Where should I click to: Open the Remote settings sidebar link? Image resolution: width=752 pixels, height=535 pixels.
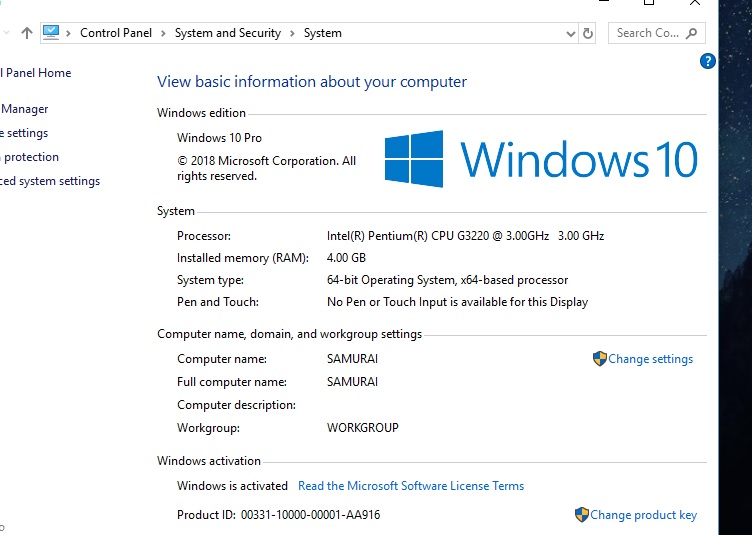tap(24, 133)
